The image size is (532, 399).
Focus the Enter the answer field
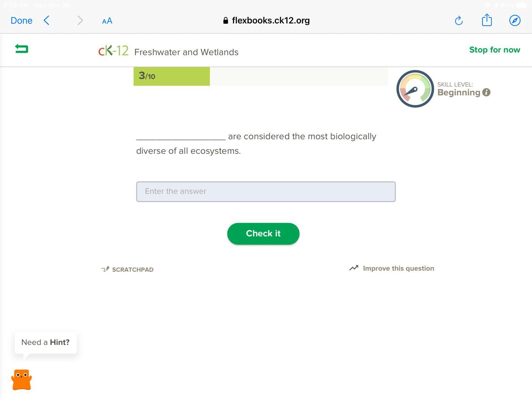click(266, 192)
